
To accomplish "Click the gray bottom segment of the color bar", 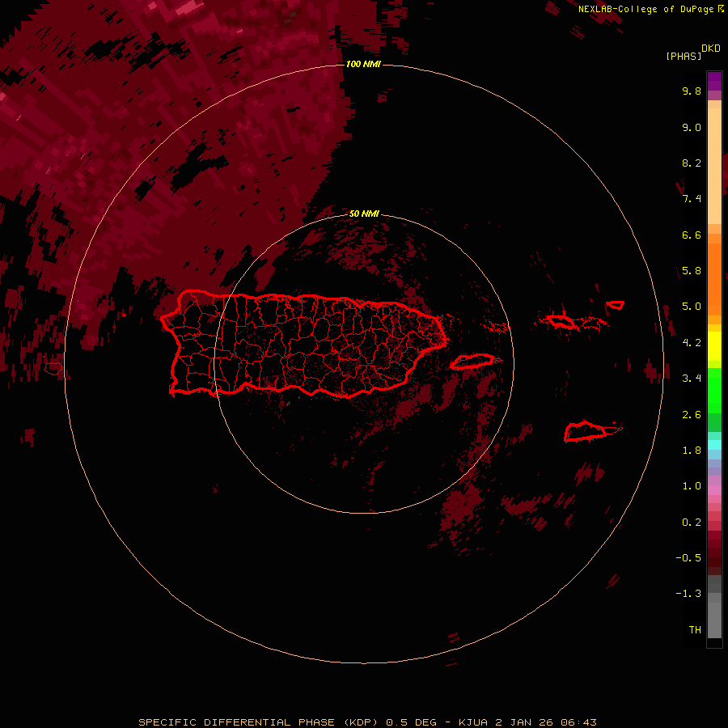I will pyautogui.click(x=714, y=616).
